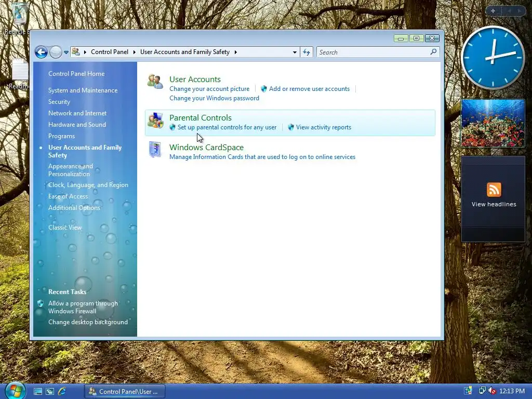532x399 pixels.
Task: Click the Parental Controls icon
Action: [155, 121]
